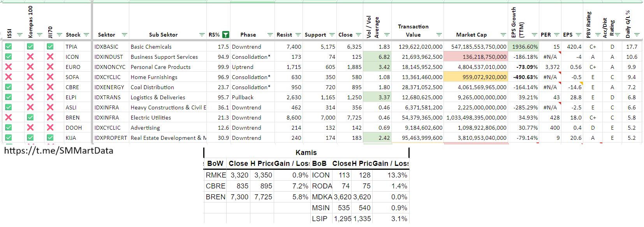Viewport: 644px width, 227px height.
Task: Click the red cross in EURO's ISSI column
Action: click(8, 67)
